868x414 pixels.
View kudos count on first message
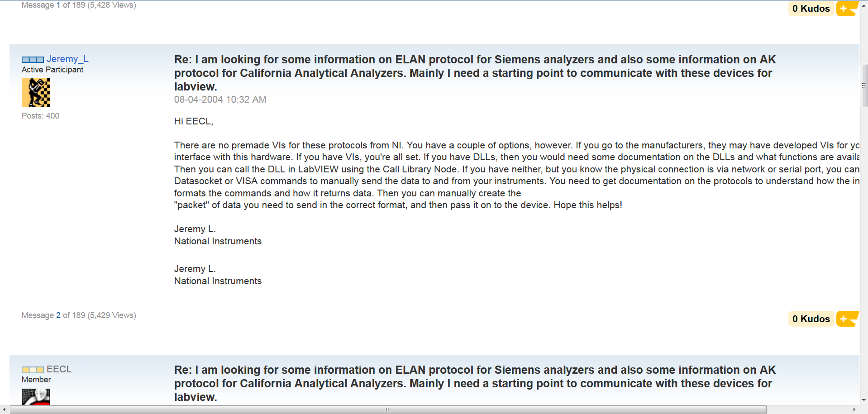[811, 9]
